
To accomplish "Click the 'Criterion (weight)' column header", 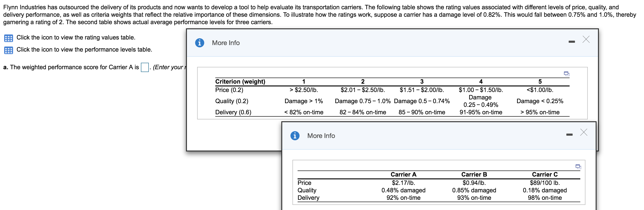I will point(240,82).
